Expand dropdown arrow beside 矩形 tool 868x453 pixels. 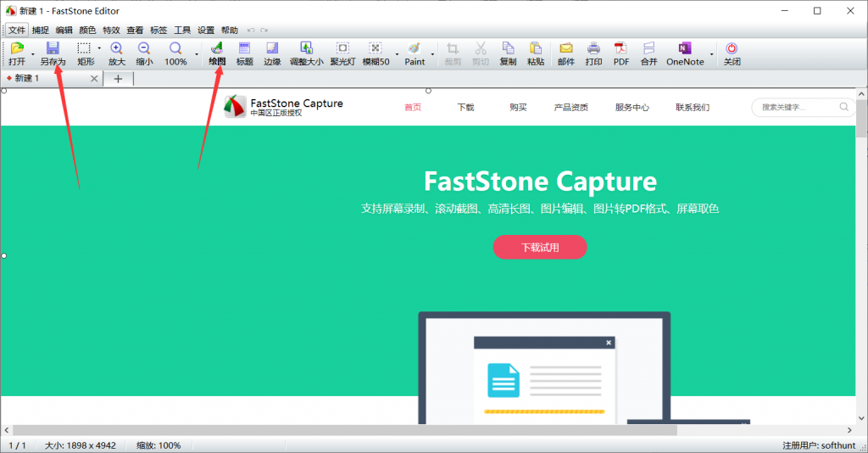(x=99, y=48)
